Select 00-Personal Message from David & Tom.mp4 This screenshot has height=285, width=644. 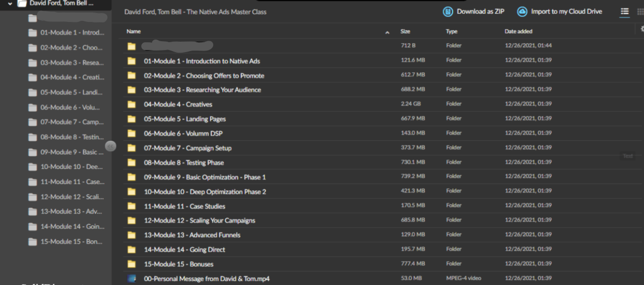click(206, 279)
